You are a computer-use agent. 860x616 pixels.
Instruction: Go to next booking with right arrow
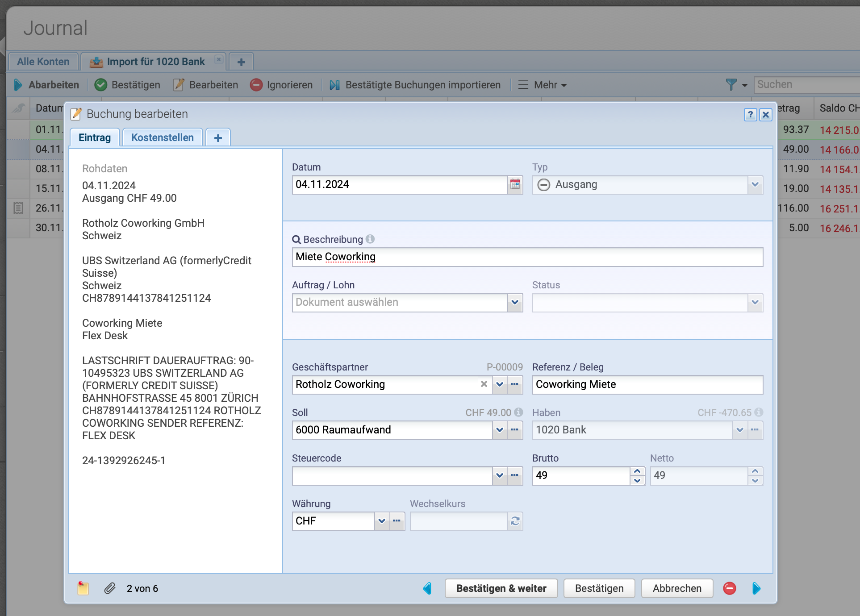click(x=756, y=588)
